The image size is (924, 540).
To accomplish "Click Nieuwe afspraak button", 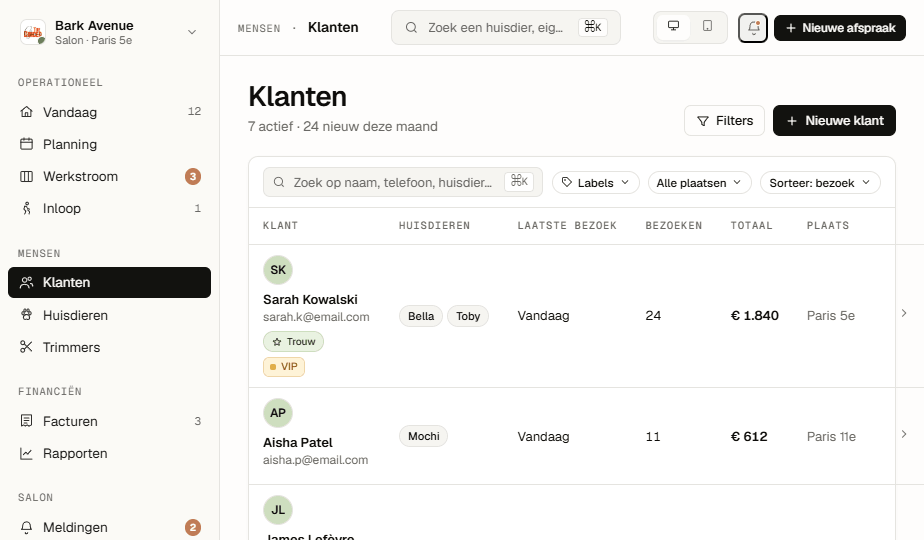I will [x=840, y=28].
